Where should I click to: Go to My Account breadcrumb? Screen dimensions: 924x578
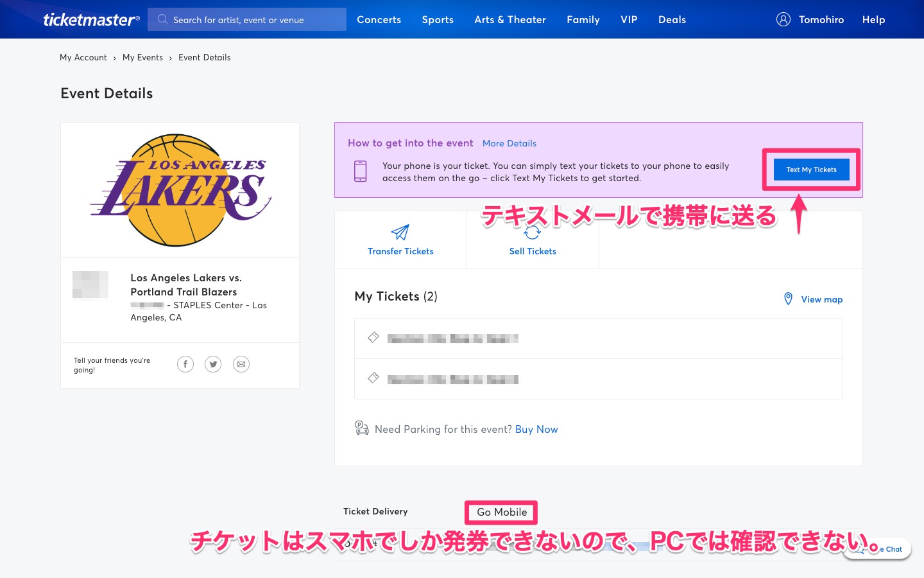(83, 57)
